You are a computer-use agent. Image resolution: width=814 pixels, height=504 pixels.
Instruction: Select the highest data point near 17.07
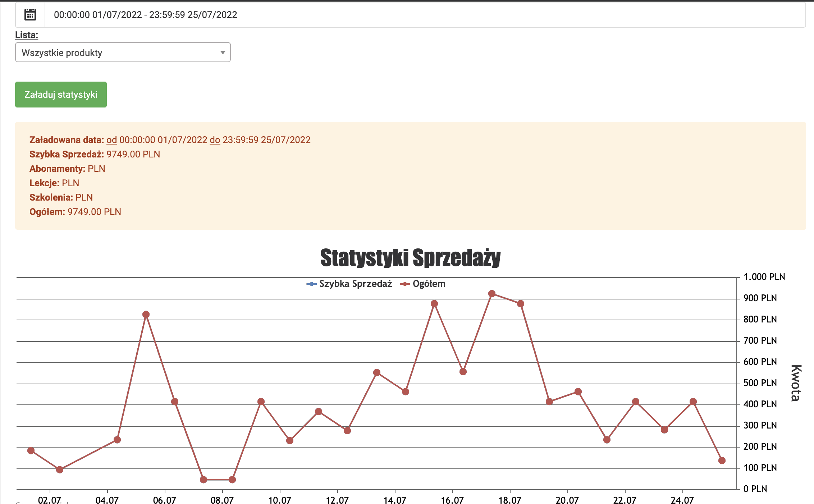pos(492,294)
